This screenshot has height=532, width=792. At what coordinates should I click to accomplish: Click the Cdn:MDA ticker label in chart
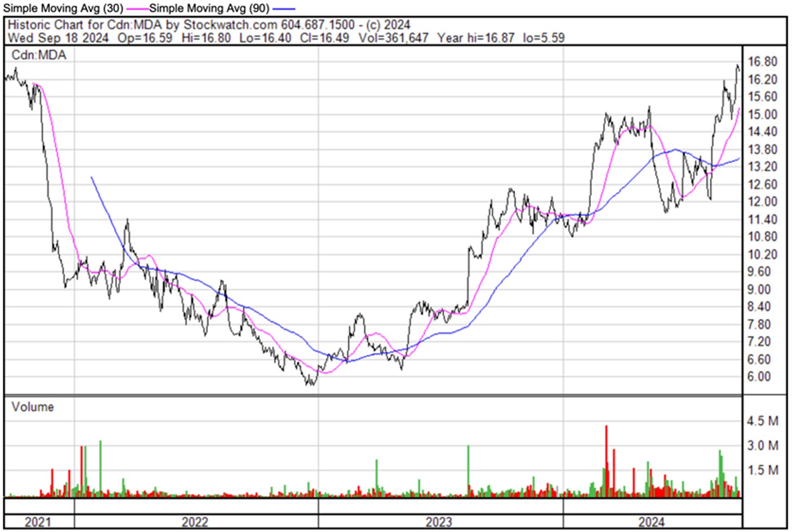39,55
